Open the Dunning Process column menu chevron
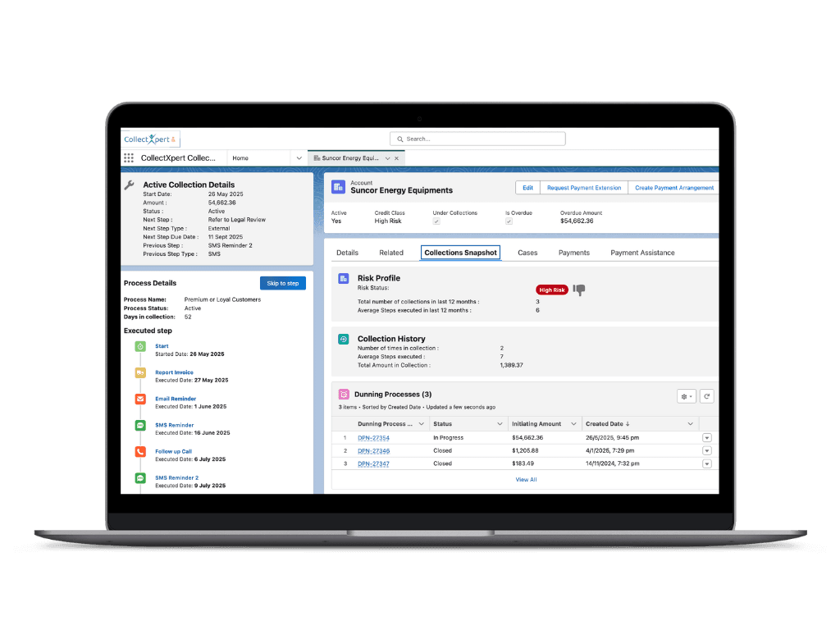The width and height of the screenshot is (840, 630). pos(421,424)
